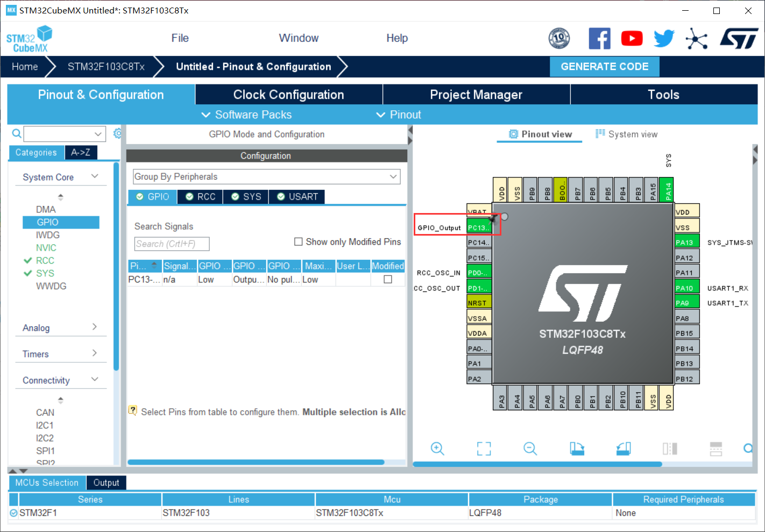
Task: Open the Facebook icon link
Action: pyautogui.click(x=599, y=38)
